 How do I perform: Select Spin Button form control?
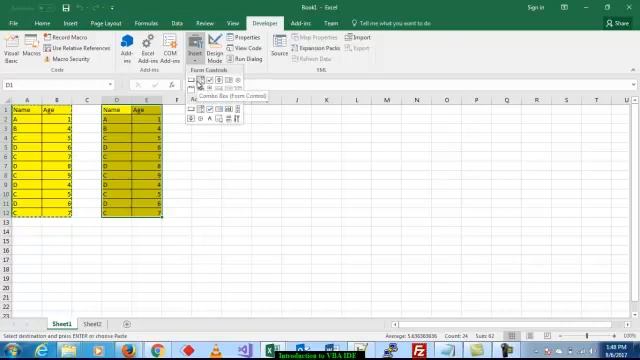tap(219, 80)
